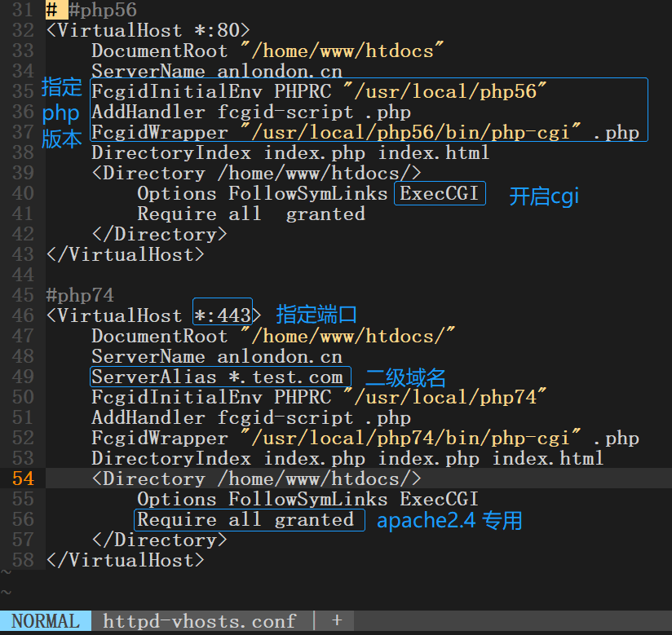The image size is (672, 635).
Task: Click the 二级域名 annotation label
Action: click(405, 377)
